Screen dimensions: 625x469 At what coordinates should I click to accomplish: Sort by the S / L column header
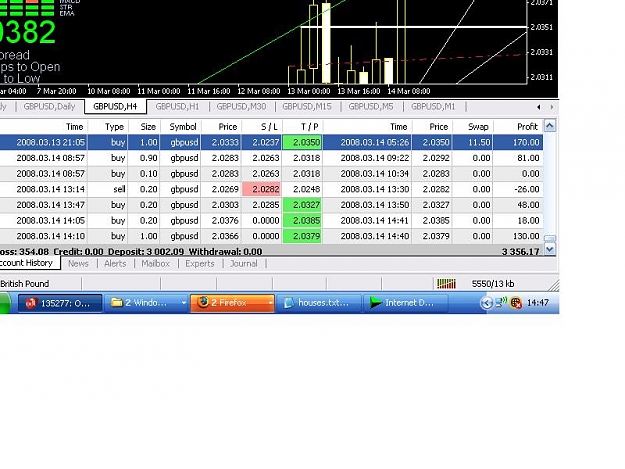261,127
